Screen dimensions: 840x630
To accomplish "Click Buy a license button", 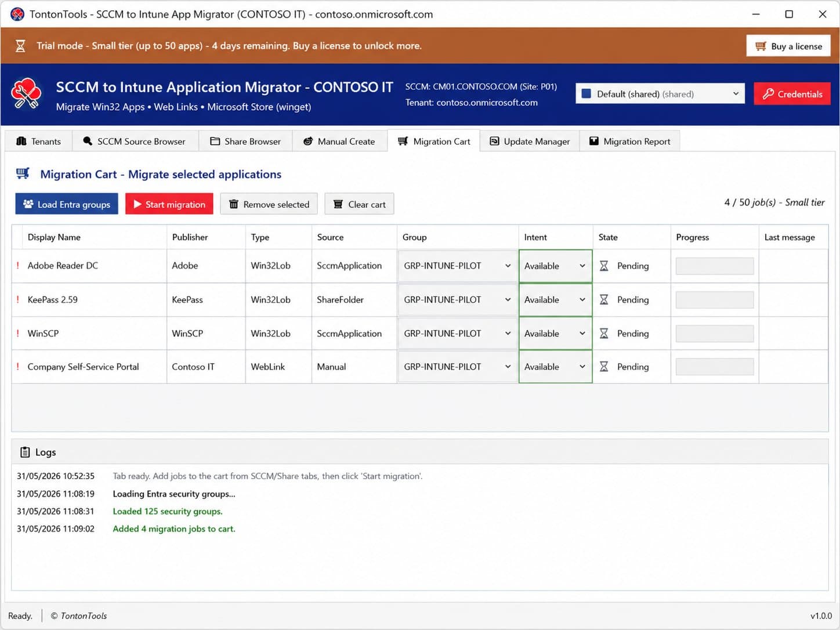I will [788, 46].
